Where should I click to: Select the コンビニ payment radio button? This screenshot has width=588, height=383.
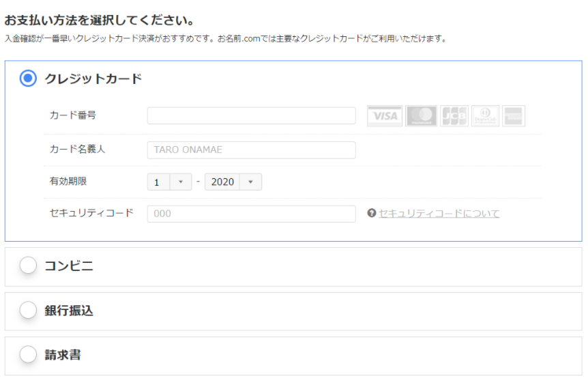point(28,265)
